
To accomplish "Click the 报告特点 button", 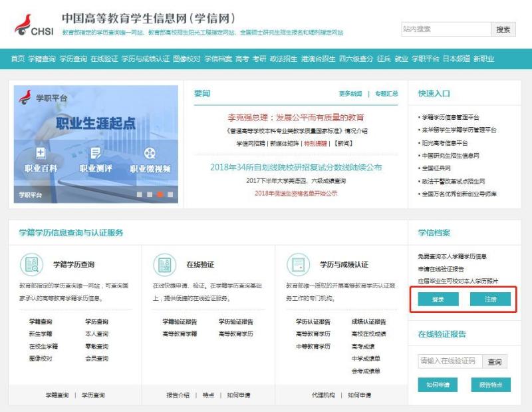I will pos(491,385).
